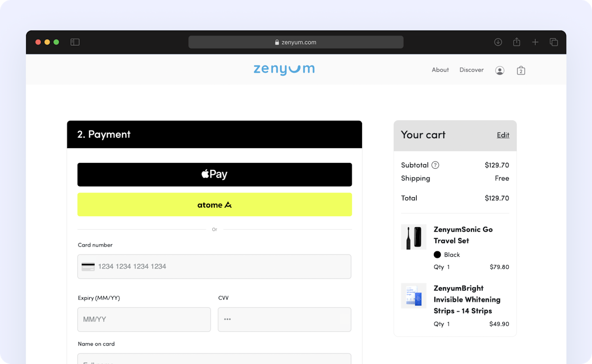Click the Your cart heading
This screenshot has height=364, width=592.
[x=423, y=135]
